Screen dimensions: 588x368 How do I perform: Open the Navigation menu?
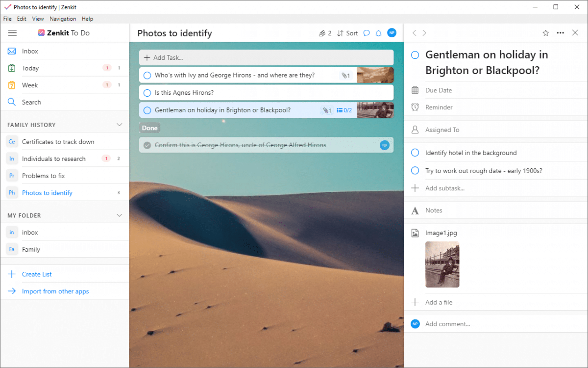coord(63,19)
